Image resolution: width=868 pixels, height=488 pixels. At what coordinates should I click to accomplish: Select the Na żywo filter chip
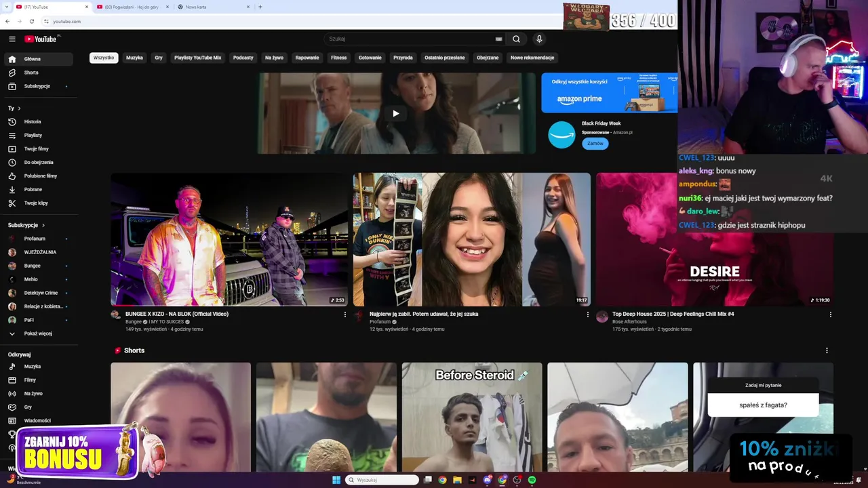tap(274, 58)
